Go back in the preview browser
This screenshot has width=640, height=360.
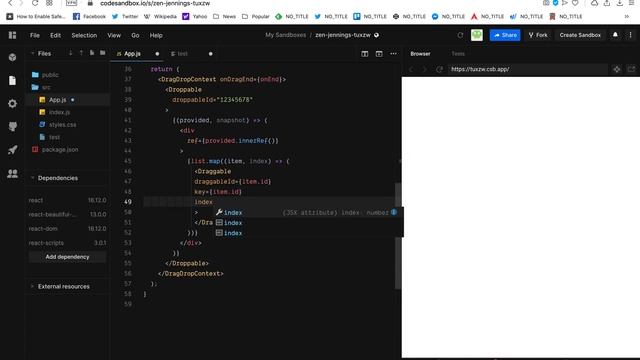click(x=411, y=69)
